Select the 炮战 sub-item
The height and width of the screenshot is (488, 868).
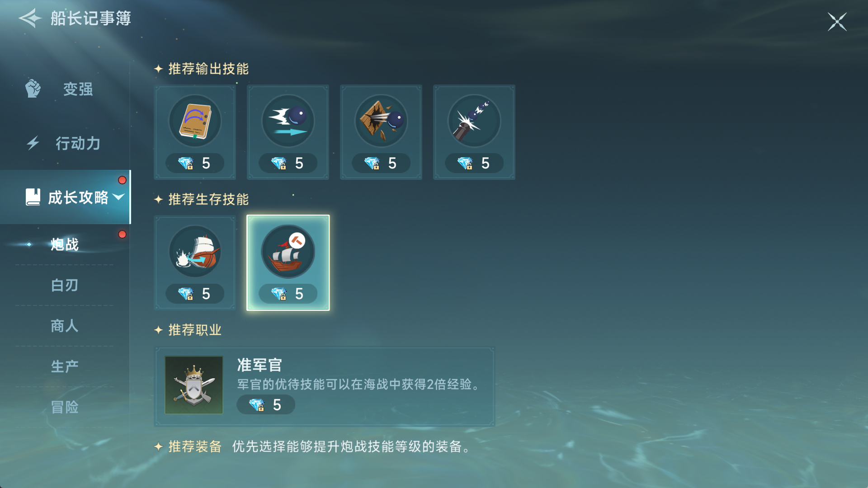pyautogui.click(x=65, y=244)
